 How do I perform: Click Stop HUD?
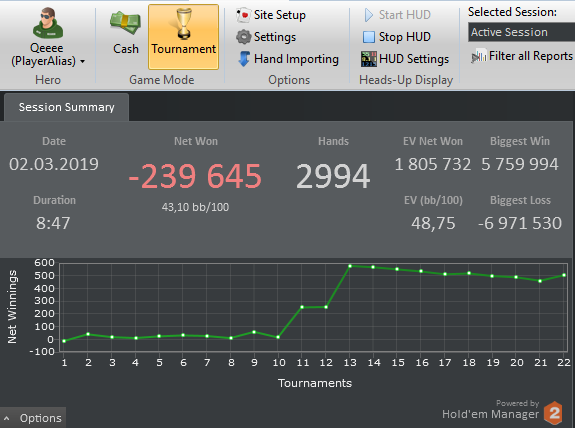click(x=396, y=37)
